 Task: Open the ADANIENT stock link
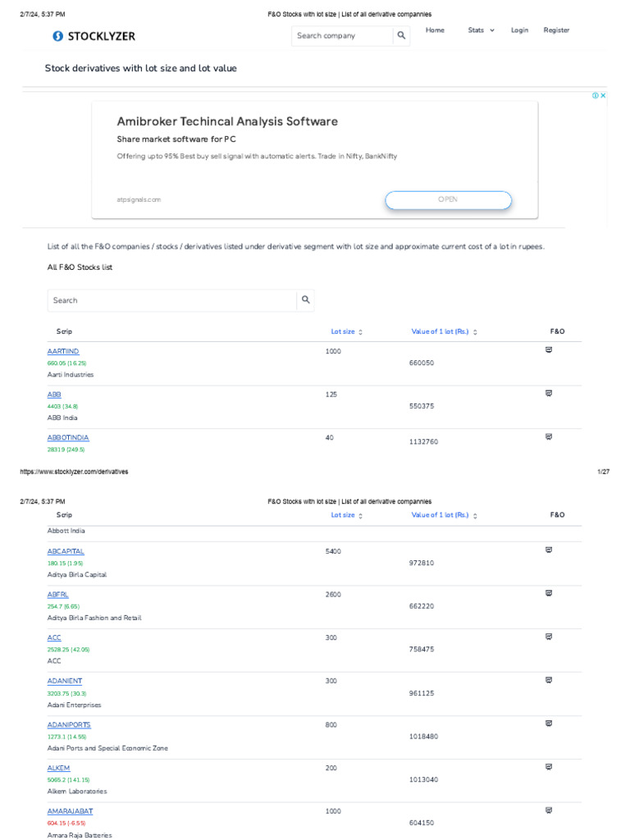(x=65, y=681)
